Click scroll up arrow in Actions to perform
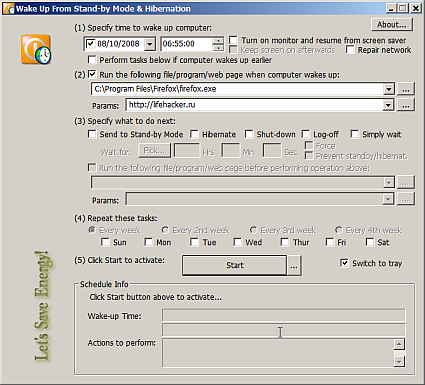The width and height of the screenshot is (425, 385). [x=399, y=344]
